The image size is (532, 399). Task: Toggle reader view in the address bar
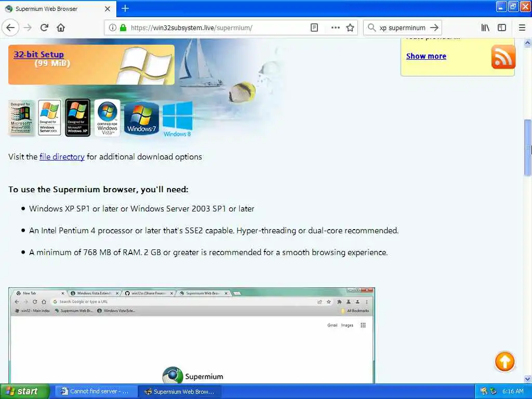314,28
